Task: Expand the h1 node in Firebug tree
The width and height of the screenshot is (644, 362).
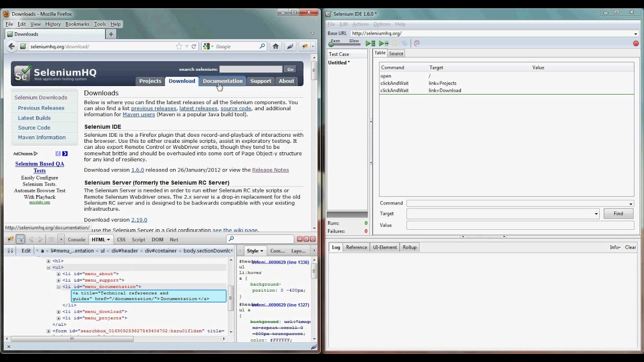Action: pos(49,261)
